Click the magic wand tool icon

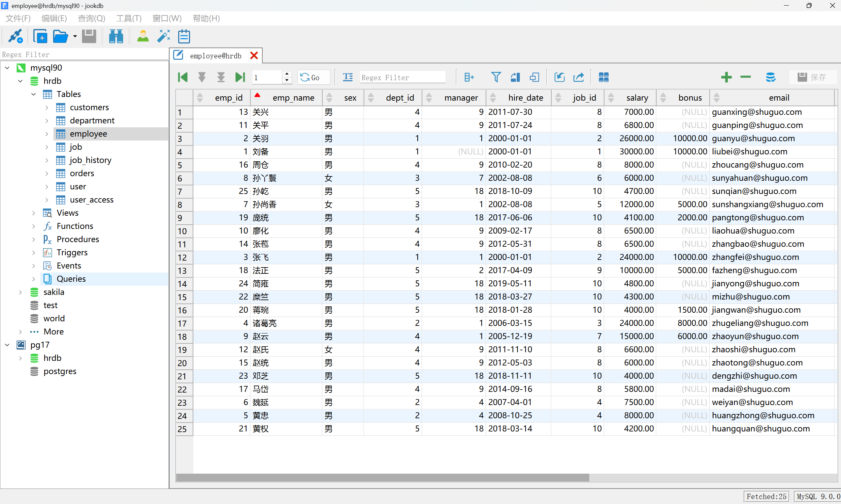[163, 36]
